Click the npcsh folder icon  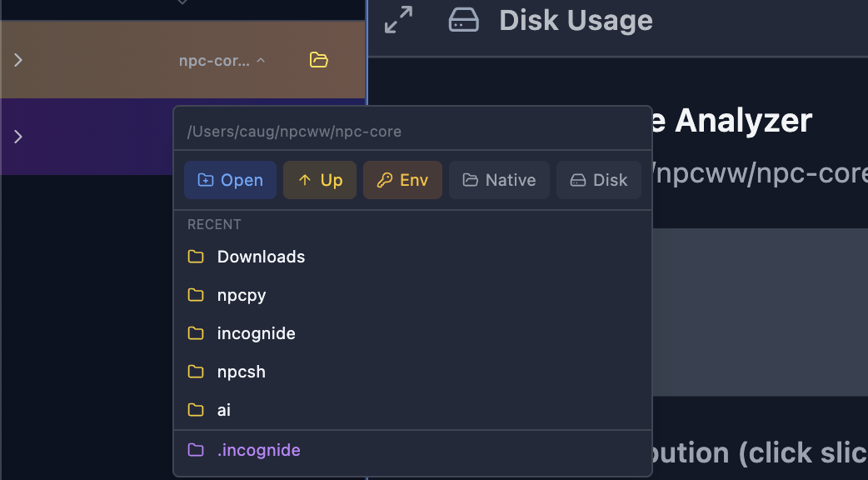click(x=196, y=372)
